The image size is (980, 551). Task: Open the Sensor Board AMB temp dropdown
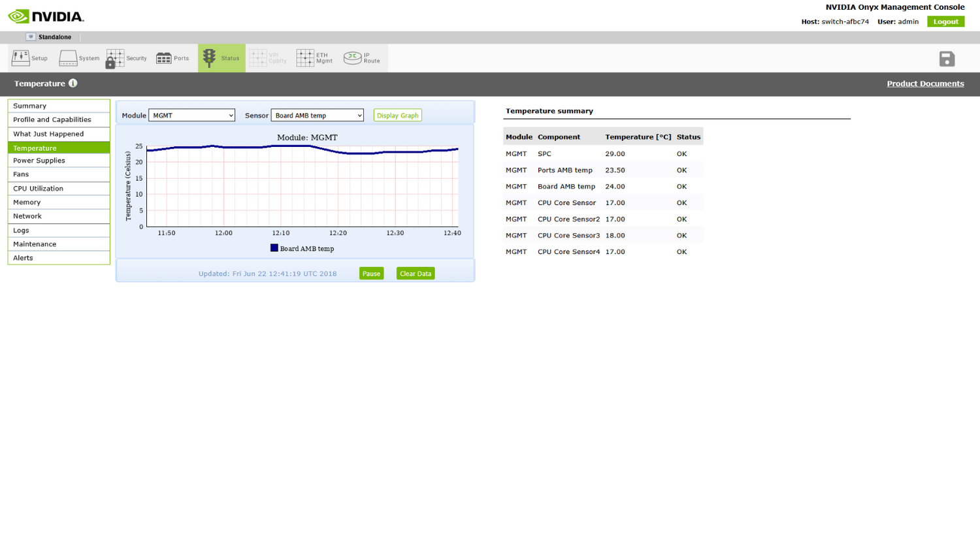coord(317,116)
